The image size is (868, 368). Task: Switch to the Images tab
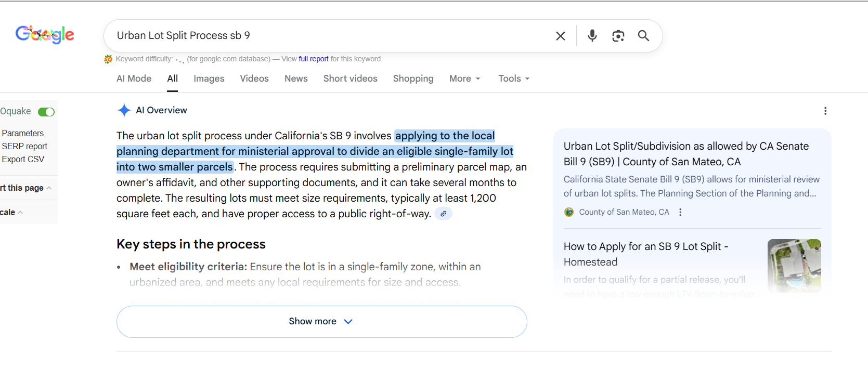[x=209, y=78]
